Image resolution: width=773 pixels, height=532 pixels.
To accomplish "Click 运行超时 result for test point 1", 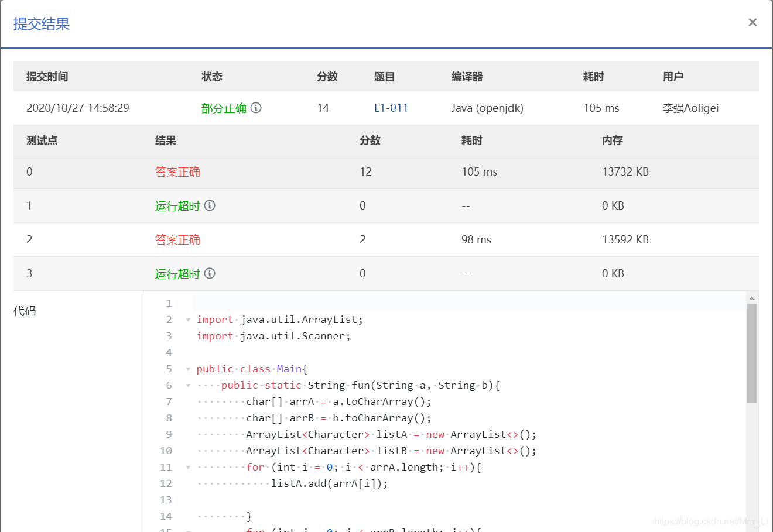I will point(177,206).
